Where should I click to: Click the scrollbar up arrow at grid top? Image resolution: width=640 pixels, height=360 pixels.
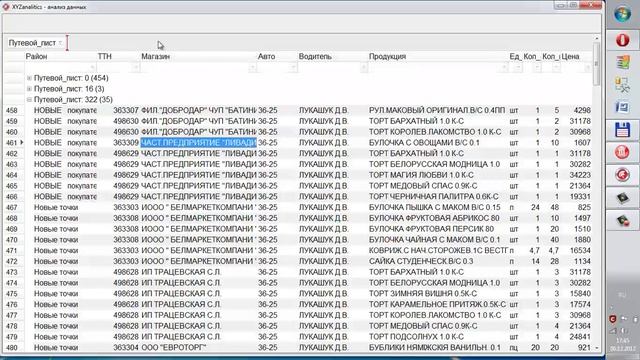pyautogui.click(x=596, y=38)
